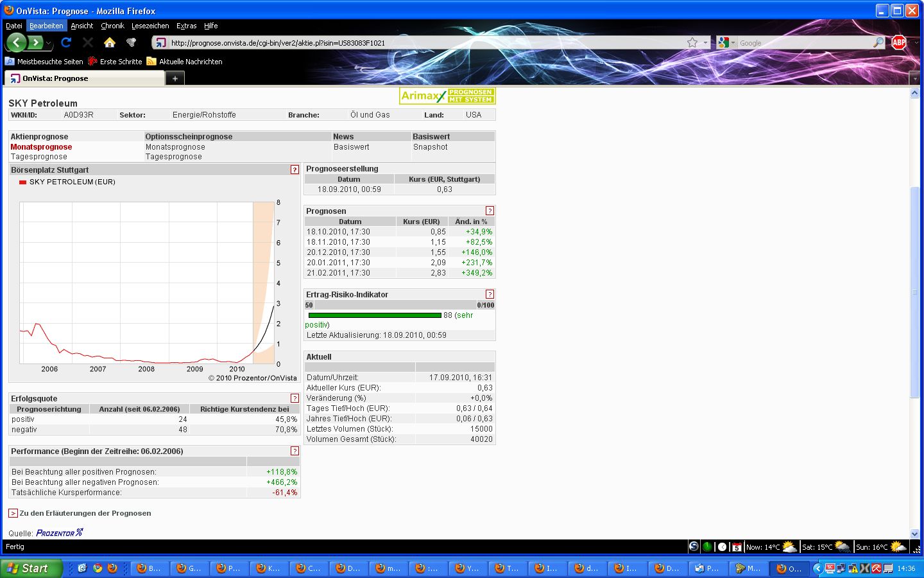Open the calendar icon in the system tray

coord(738,547)
